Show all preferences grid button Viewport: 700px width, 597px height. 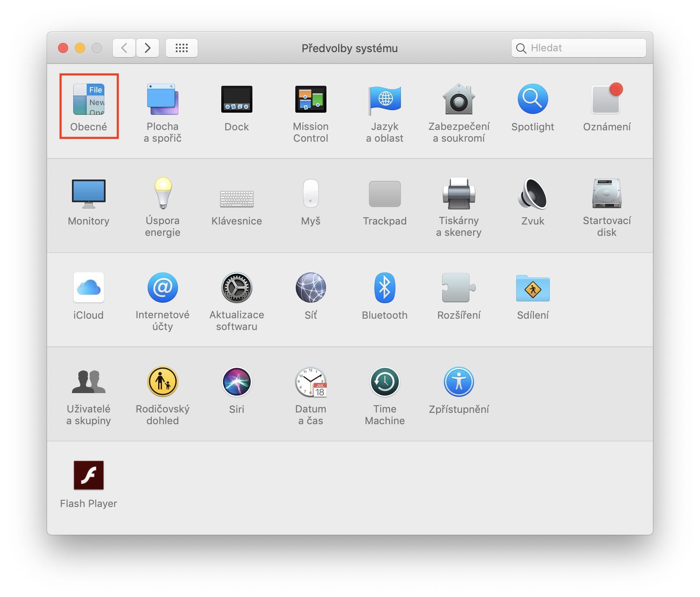coord(182,48)
